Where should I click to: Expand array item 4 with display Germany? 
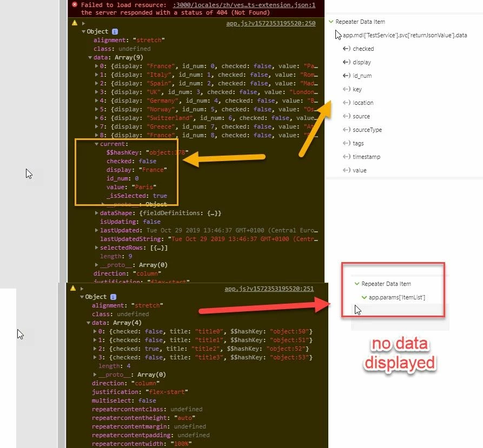tap(96, 101)
